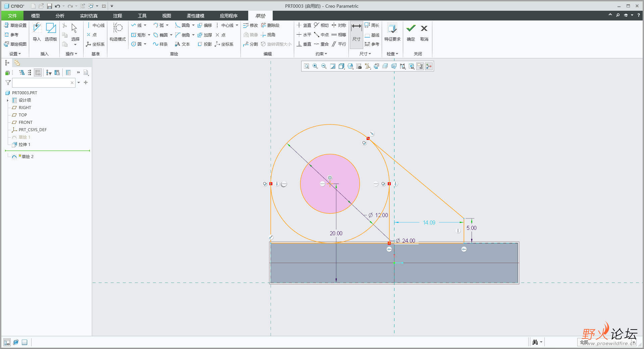644x349 pixels.
Task: Click the Zoom Out magnifier icon
Action: pos(324,66)
